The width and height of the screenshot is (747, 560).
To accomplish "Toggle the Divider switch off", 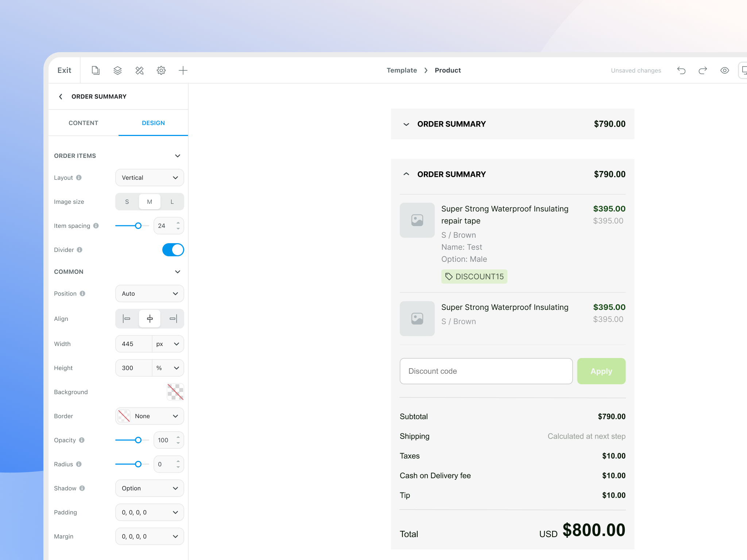I will [173, 250].
